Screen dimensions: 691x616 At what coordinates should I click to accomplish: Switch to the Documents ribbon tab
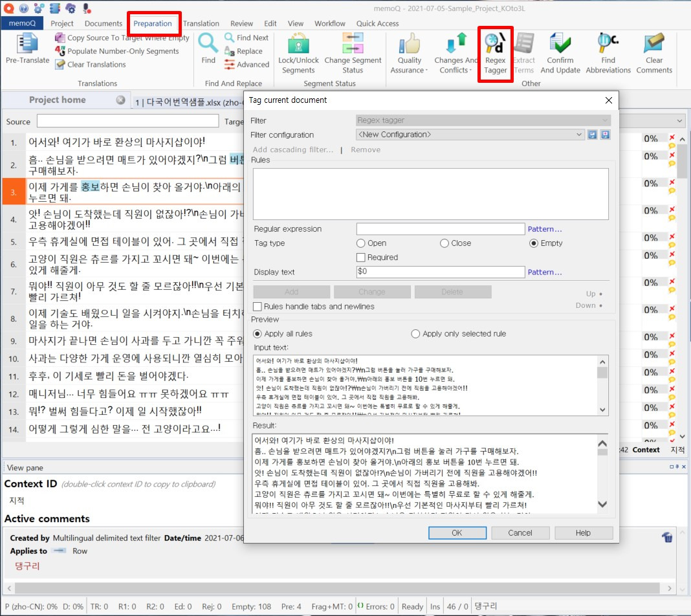104,23
